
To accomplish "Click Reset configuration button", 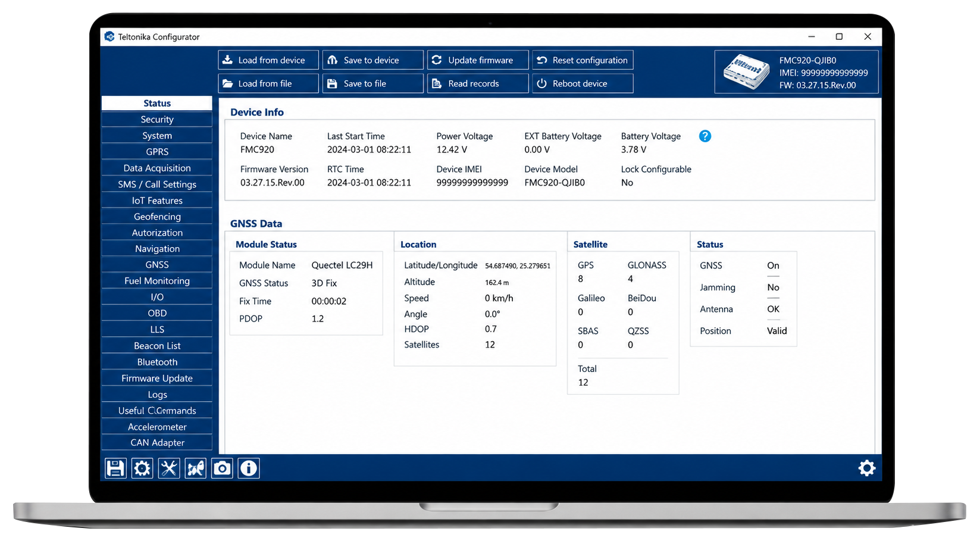I will 583,60.
